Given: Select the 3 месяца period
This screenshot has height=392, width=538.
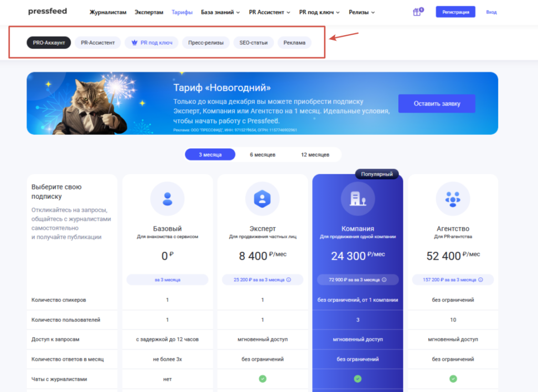Looking at the screenshot, I should tap(210, 154).
